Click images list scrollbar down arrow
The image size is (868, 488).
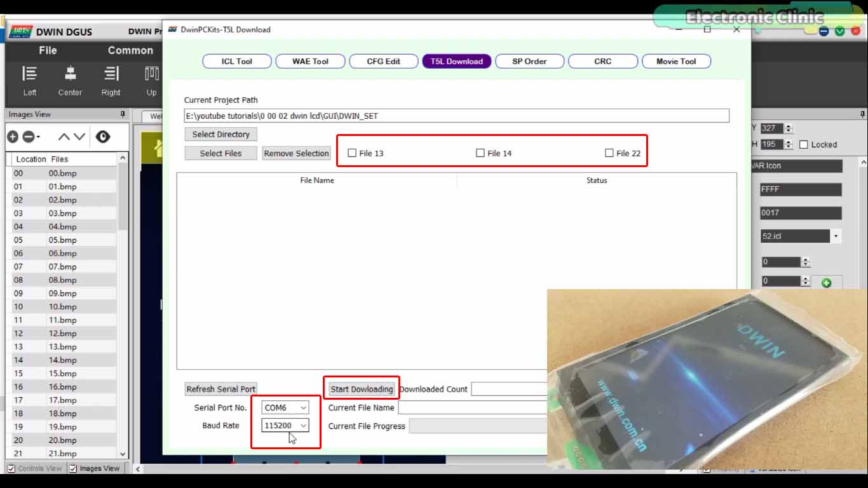123,454
